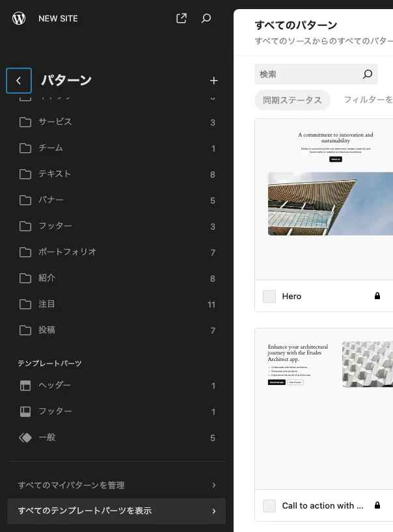
Task: Select the Hero pattern checkbox
Action: 269,296
